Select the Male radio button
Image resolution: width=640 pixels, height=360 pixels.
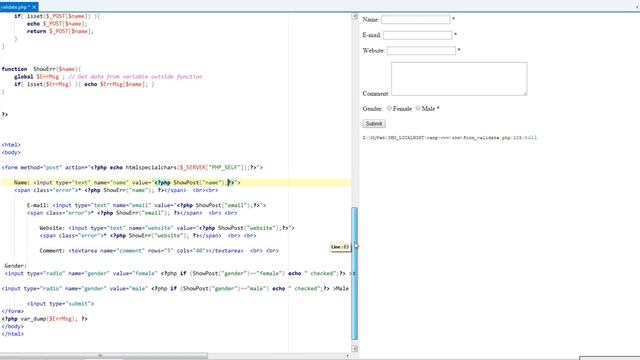tap(418, 108)
